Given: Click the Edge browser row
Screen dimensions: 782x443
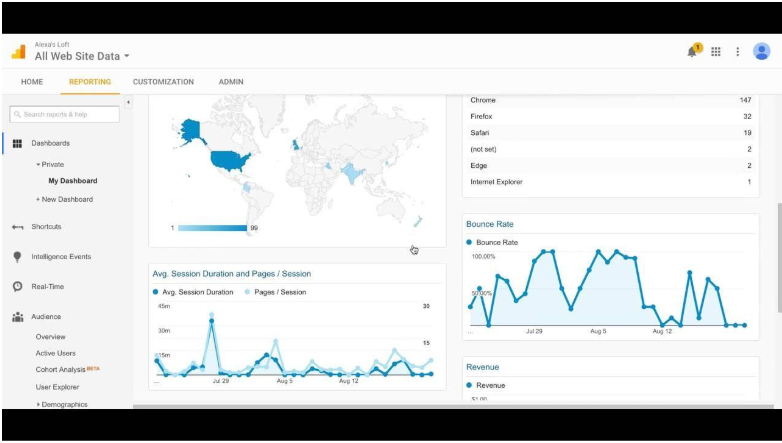Looking at the screenshot, I should [610, 166].
